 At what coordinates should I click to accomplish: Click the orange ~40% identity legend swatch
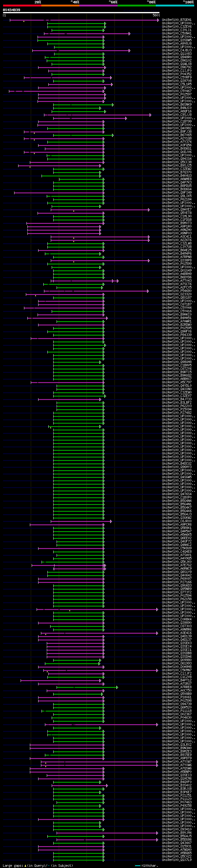pos(60,6)
